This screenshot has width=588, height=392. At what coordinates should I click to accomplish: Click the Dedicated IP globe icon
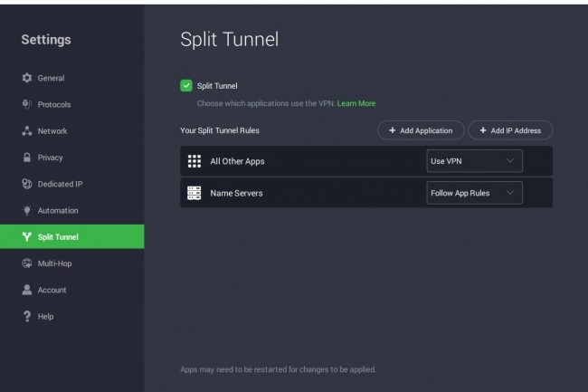pyautogui.click(x=27, y=184)
